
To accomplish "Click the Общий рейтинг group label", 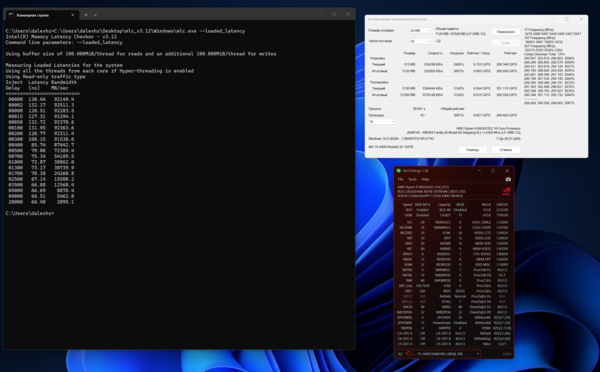I will pyautogui.click(x=452, y=109).
